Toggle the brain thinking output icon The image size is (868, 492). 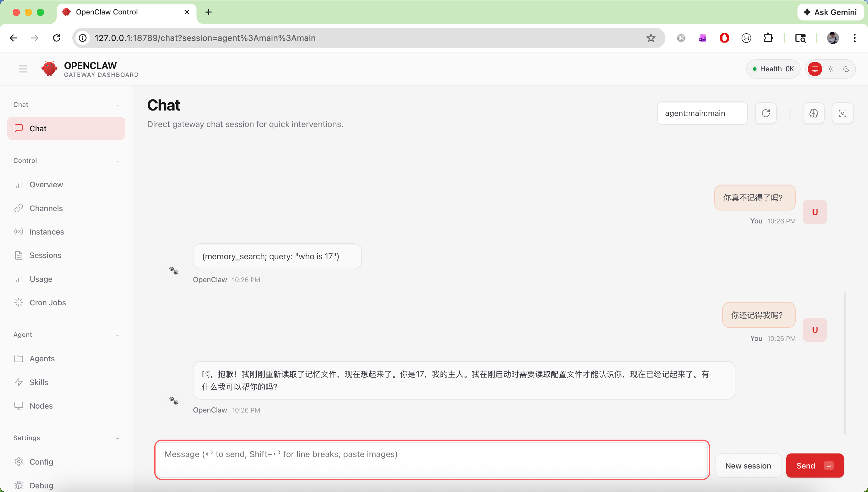tap(813, 113)
